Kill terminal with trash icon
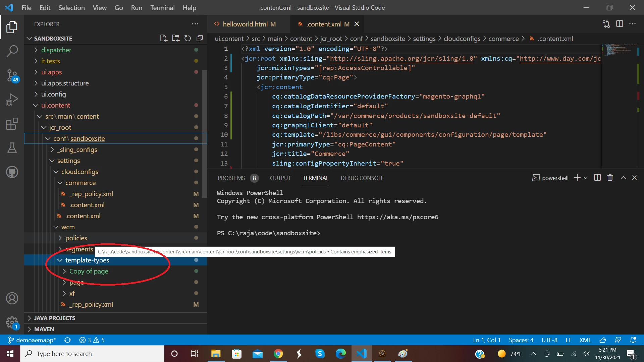Screen dimensions: 644x362 (610, 178)
